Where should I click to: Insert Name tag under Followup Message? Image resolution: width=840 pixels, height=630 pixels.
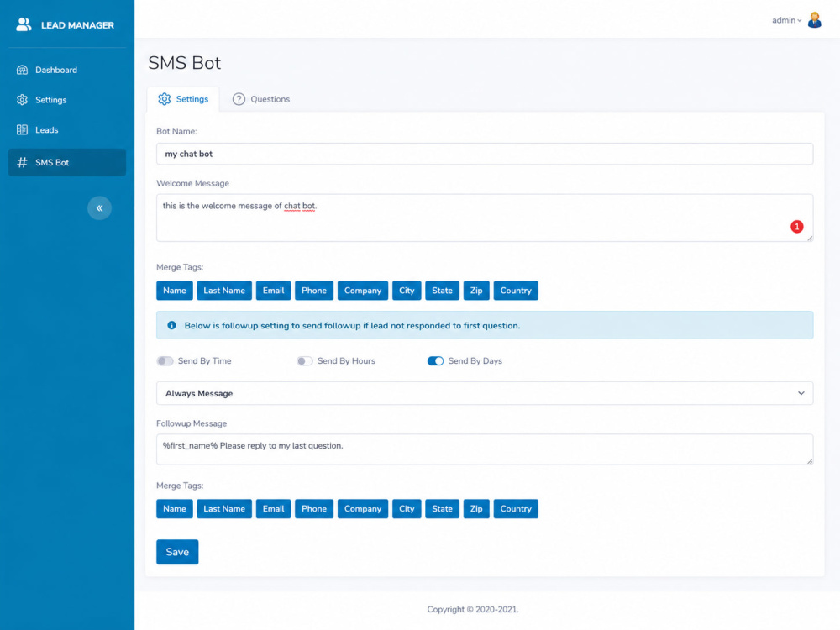click(x=175, y=509)
